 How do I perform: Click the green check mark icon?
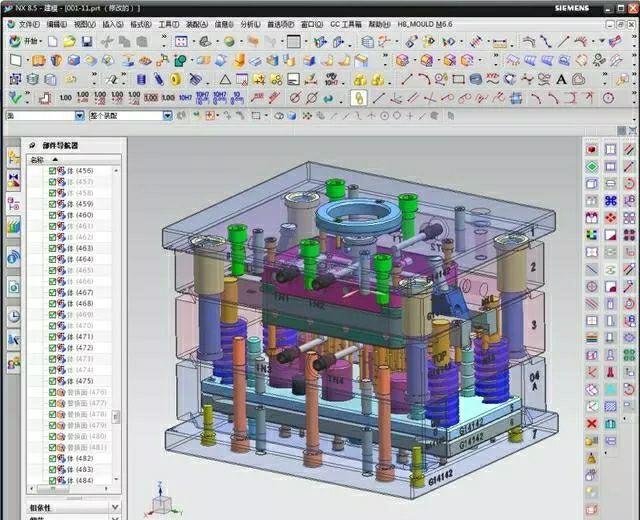pos(15,98)
